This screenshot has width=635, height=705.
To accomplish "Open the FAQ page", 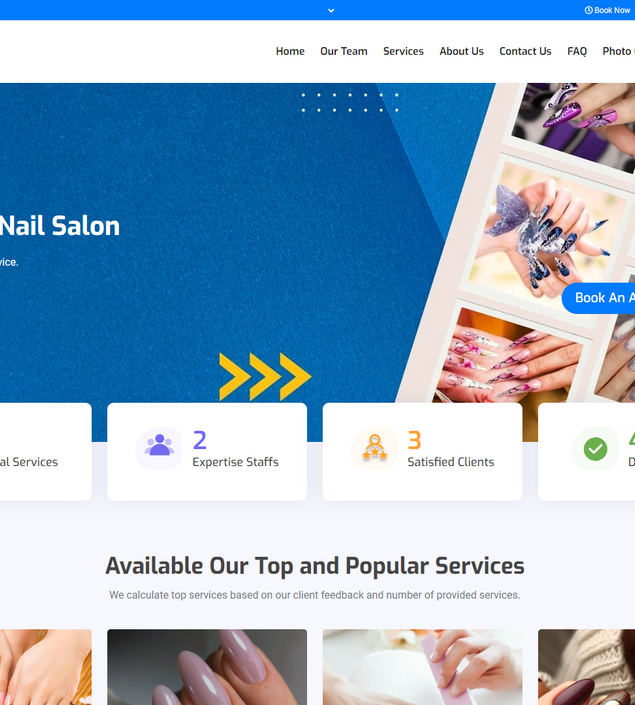I will click(577, 51).
